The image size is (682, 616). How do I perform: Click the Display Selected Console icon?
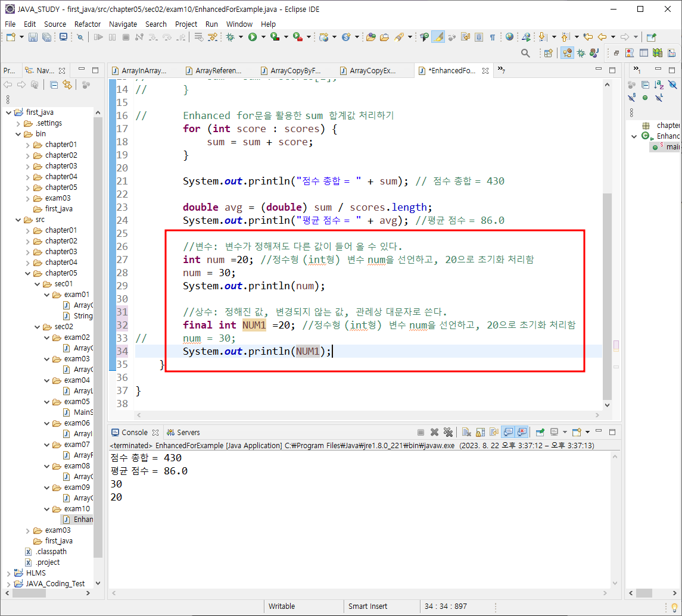click(x=554, y=432)
